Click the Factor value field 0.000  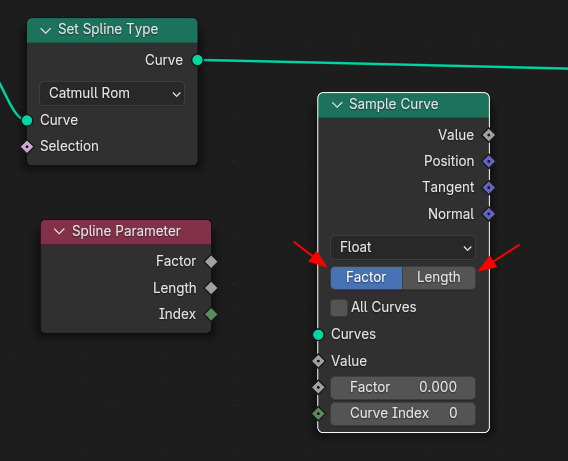402,387
